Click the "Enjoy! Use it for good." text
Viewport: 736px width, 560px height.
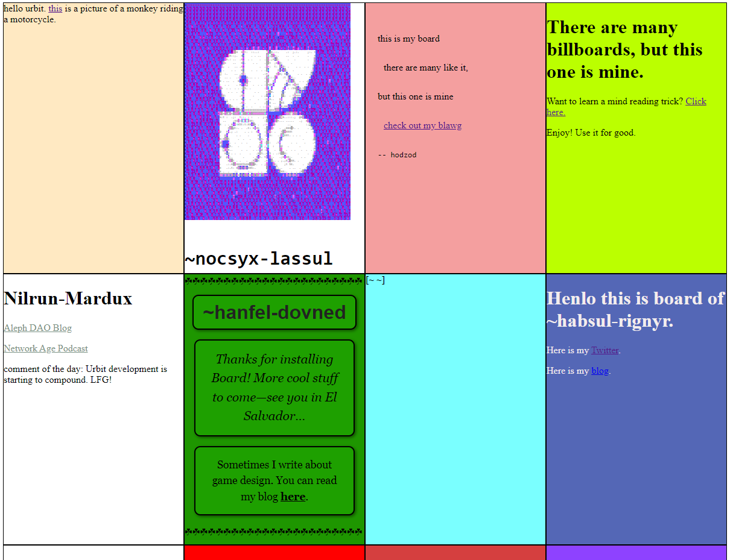coord(591,133)
